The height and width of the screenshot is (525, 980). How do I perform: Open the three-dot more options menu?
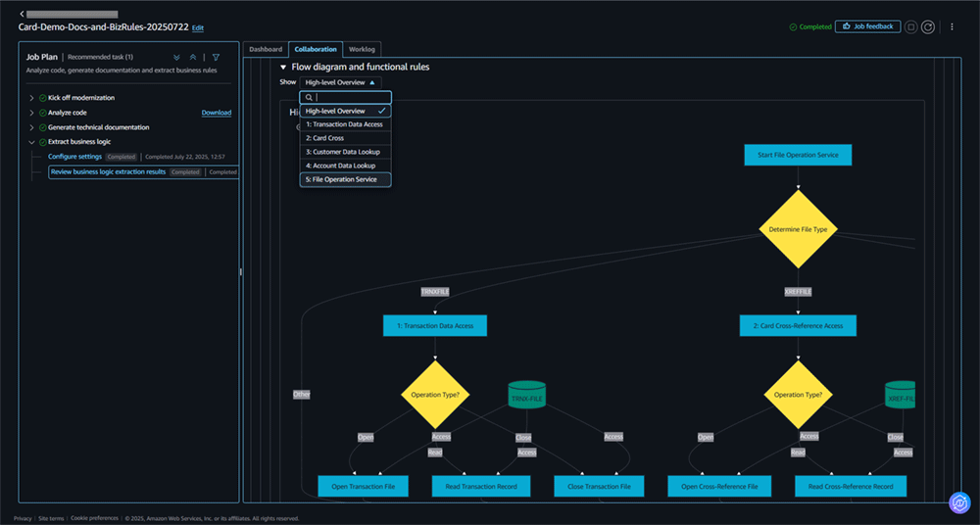coord(952,27)
